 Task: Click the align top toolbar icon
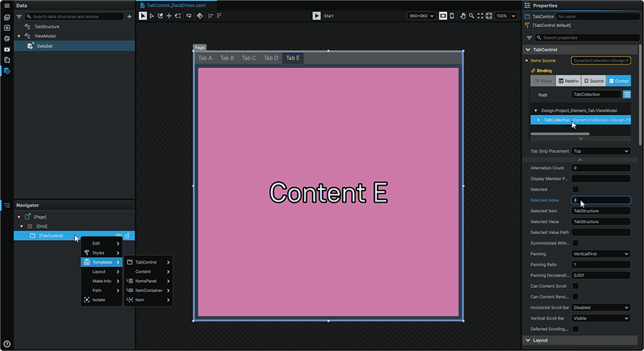pyautogui.click(x=219, y=16)
